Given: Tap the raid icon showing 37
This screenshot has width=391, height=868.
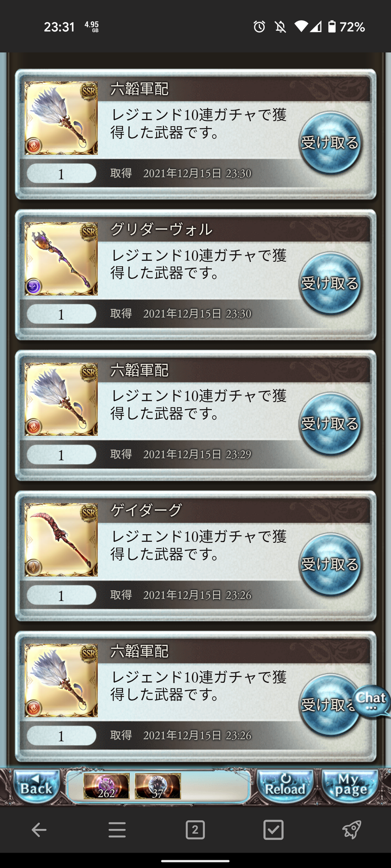Looking at the screenshot, I should tap(158, 786).
